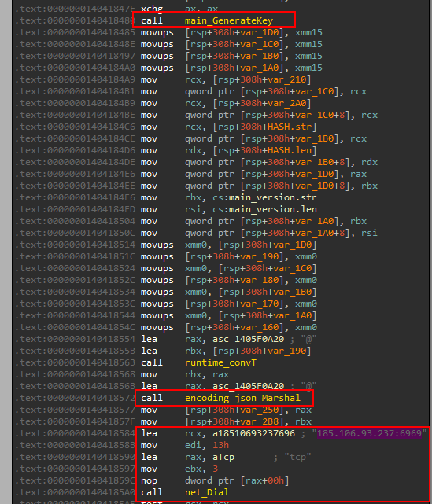Image resolution: width=432 pixels, height=504 pixels.
Task: Select address .text:00000001404185A0
Action: point(75,492)
